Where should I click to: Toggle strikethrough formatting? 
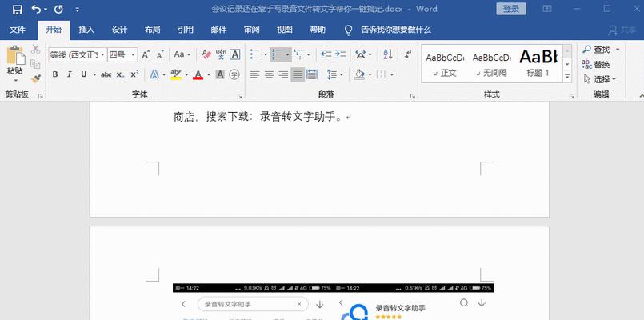point(106,74)
